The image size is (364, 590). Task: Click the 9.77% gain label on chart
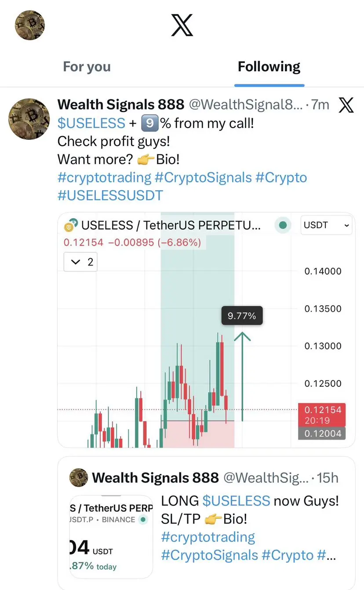241,316
